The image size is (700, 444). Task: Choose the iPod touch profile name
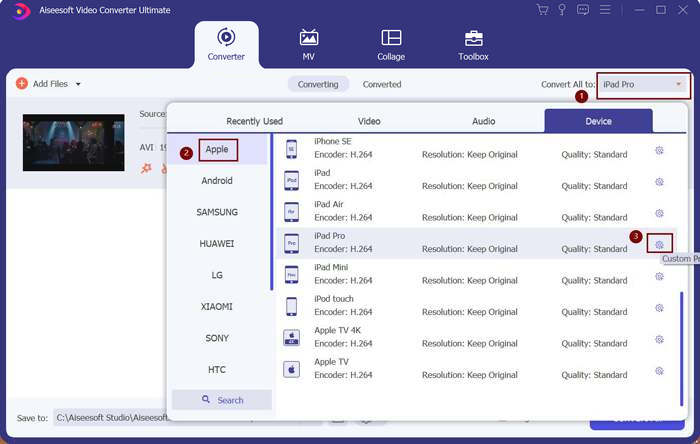click(x=333, y=299)
